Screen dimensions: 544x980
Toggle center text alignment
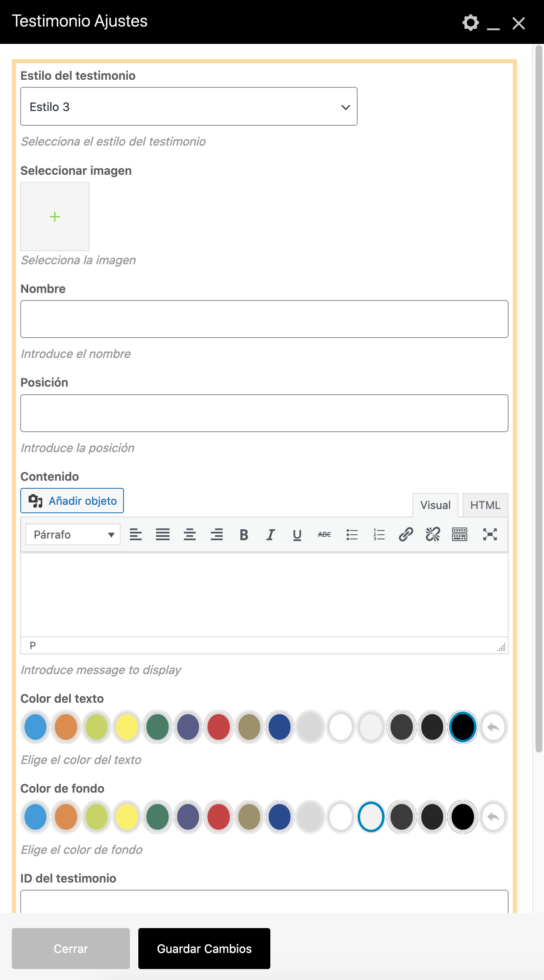(190, 535)
